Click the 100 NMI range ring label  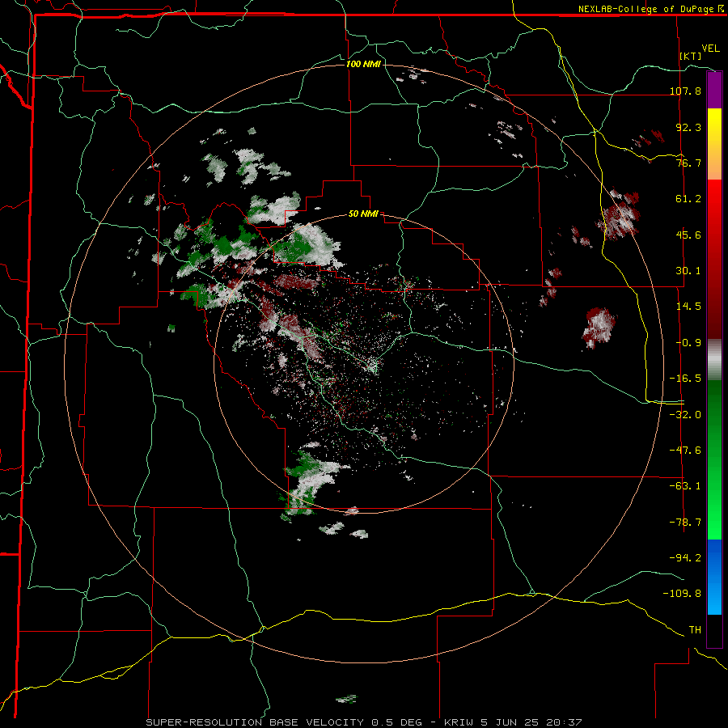pos(363,64)
